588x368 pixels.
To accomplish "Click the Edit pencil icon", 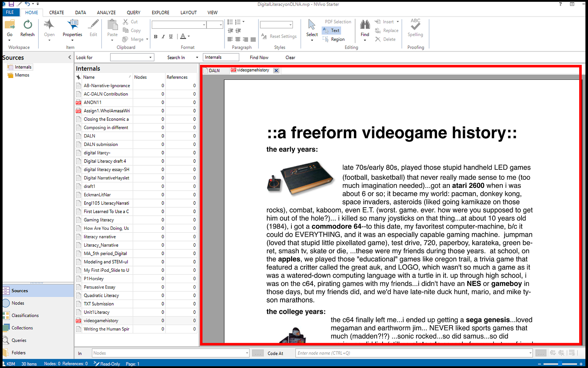I will pos(93,25).
